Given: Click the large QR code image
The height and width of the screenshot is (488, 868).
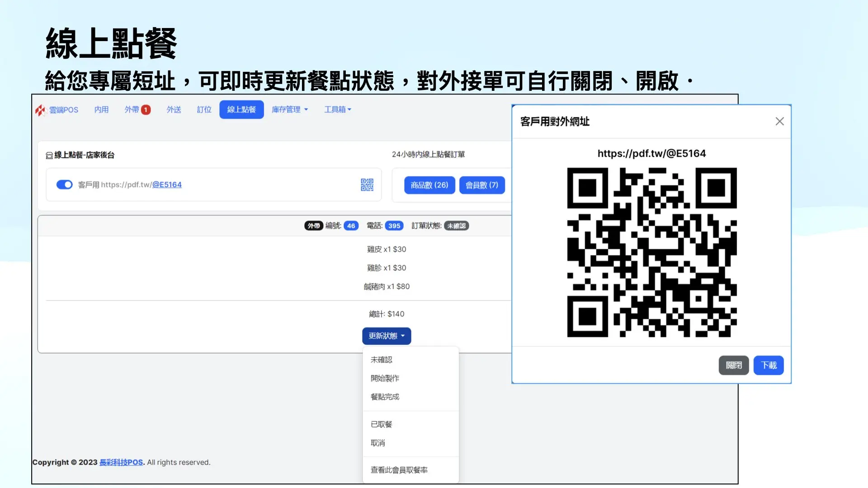Looking at the screenshot, I should 651,252.
